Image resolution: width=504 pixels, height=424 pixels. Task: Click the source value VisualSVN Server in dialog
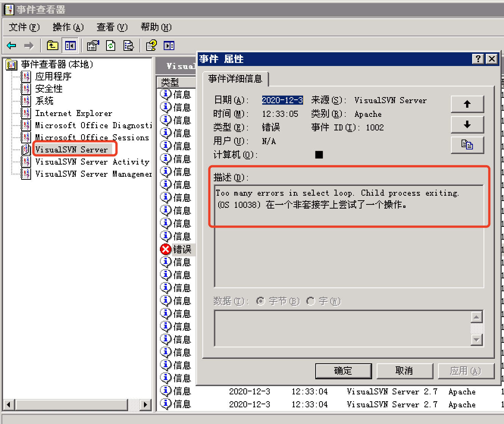click(x=391, y=101)
